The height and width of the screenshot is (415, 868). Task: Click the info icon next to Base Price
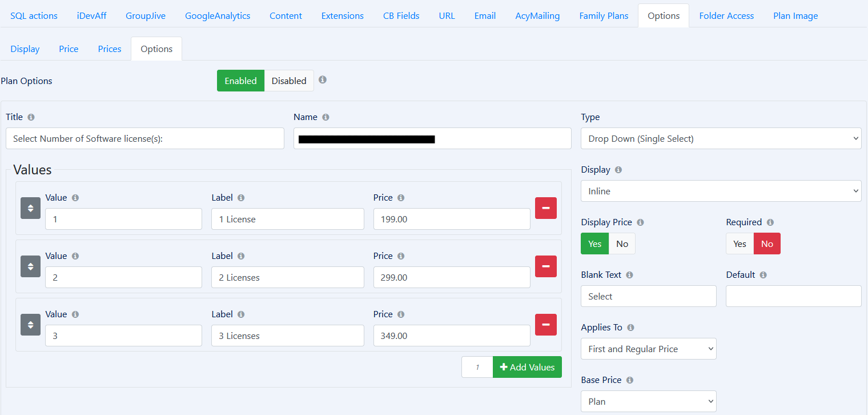pyautogui.click(x=629, y=380)
